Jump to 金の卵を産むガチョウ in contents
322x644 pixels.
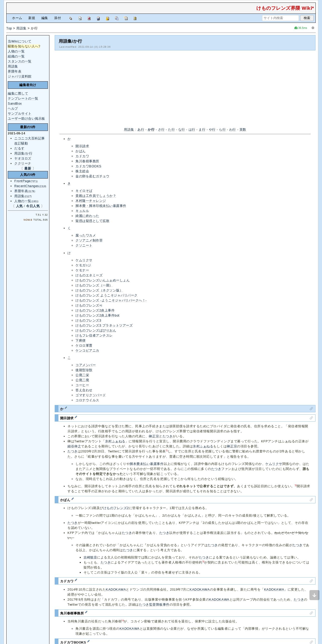point(92,176)
